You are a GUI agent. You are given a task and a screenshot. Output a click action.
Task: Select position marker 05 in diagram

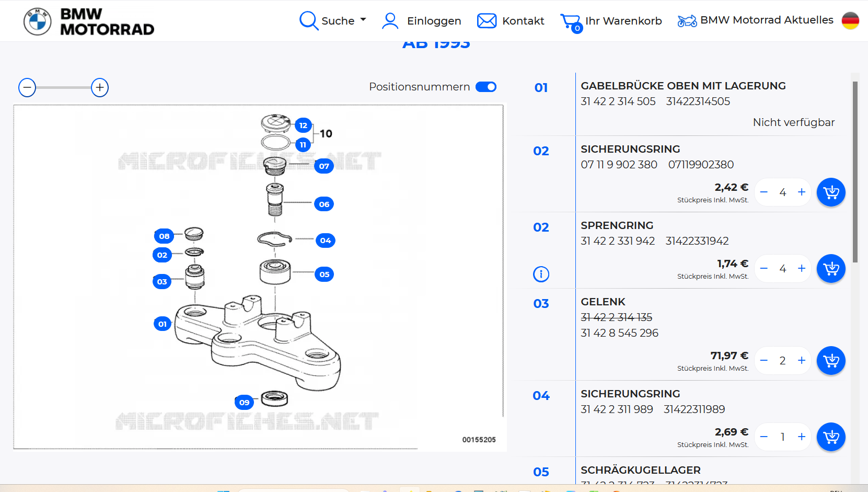tap(325, 274)
